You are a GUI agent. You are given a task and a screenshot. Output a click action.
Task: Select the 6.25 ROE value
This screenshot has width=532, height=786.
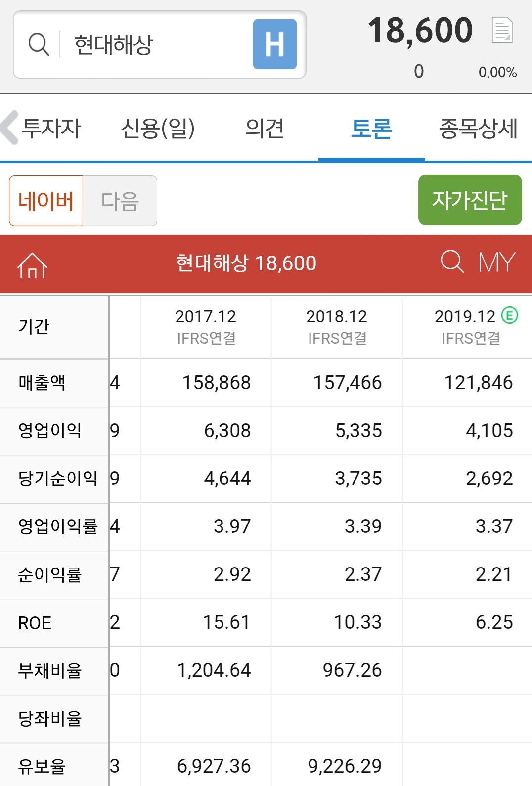[x=494, y=622]
